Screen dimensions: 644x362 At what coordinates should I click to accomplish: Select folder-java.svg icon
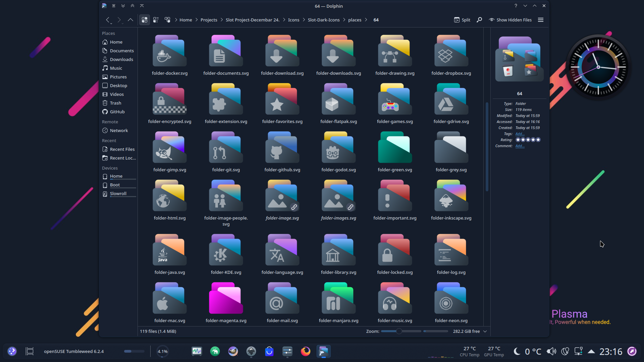click(170, 250)
